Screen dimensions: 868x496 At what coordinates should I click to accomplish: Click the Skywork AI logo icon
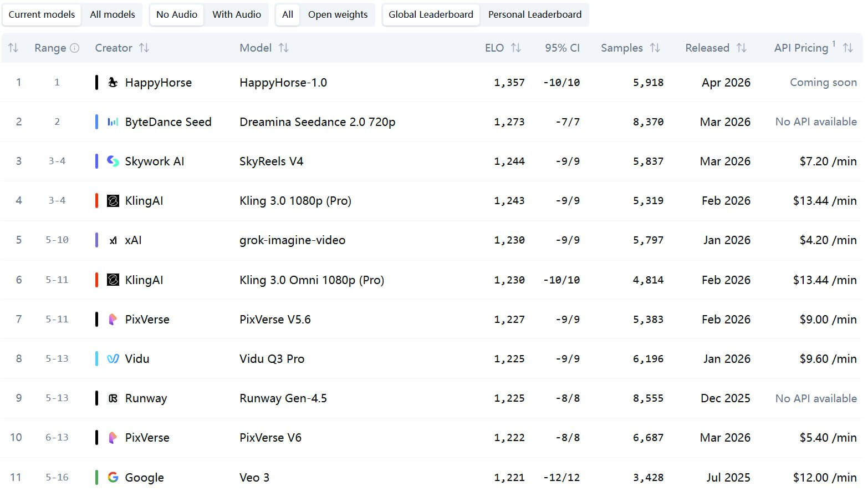pyautogui.click(x=113, y=161)
